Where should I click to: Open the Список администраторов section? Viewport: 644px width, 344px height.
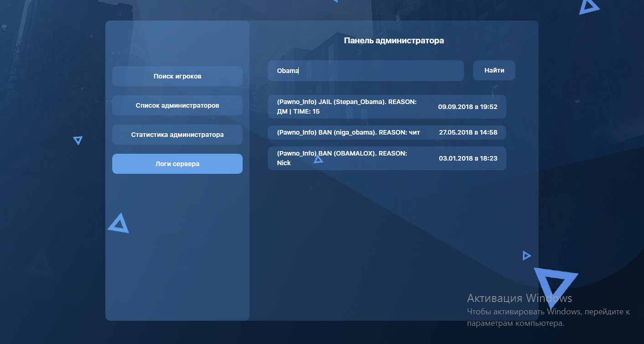pyautogui.click(x=177, y=105)
